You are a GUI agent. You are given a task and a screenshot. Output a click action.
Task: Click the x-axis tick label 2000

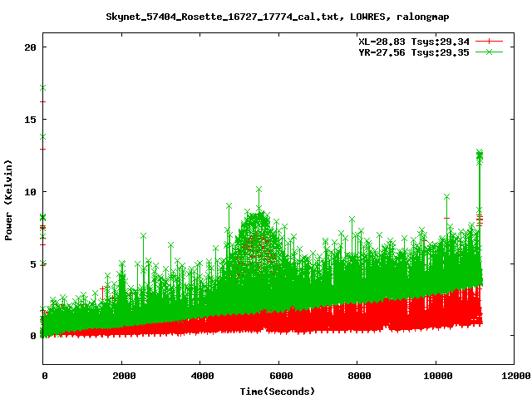pos(124,376)
